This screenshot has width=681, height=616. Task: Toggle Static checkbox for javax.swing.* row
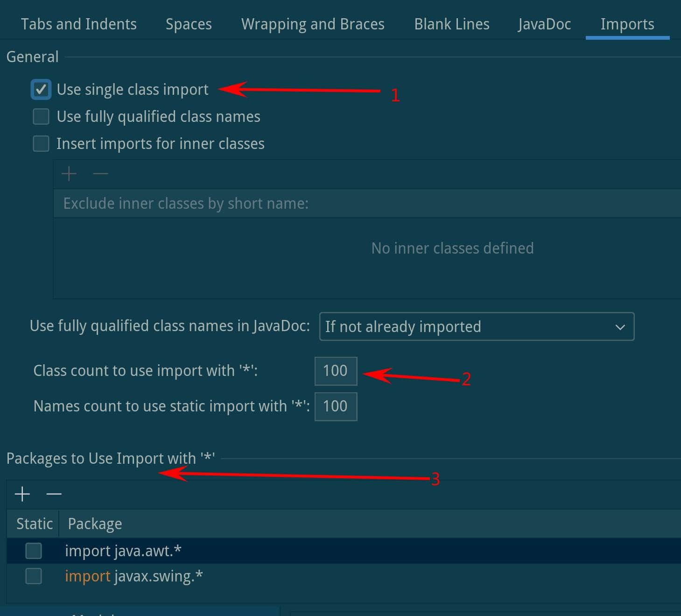click(34, 576)
